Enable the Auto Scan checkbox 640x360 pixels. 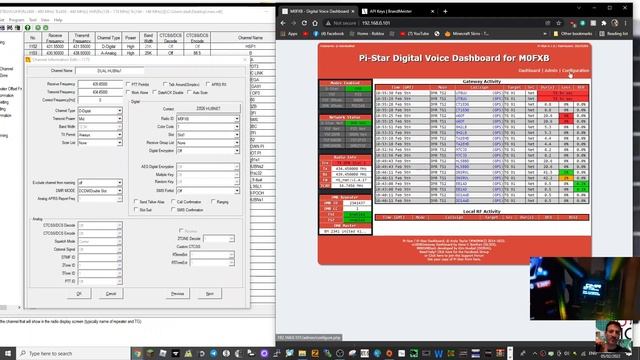pyautogui.click(x=189, y=92)
